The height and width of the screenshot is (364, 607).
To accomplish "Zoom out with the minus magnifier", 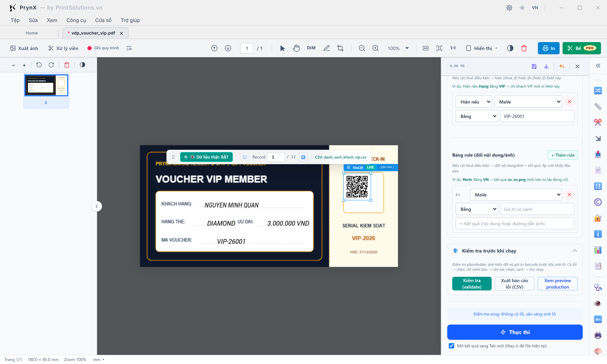I will pos(362,48).
